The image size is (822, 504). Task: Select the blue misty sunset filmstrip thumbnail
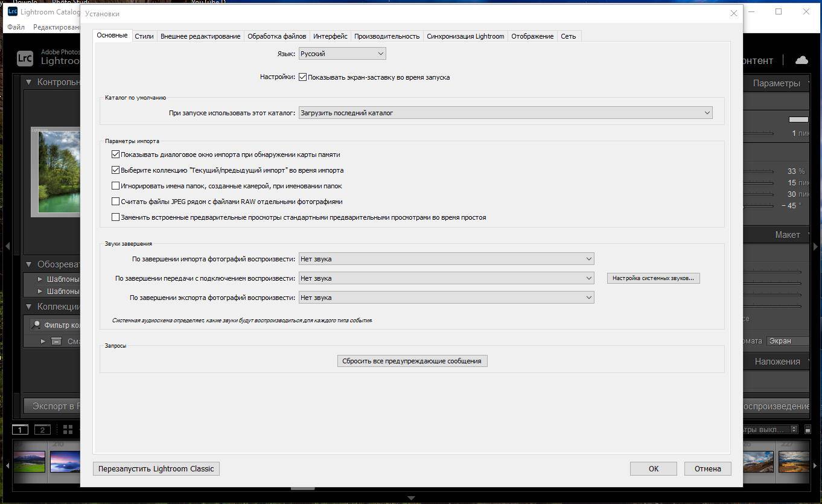pos(65,462)
